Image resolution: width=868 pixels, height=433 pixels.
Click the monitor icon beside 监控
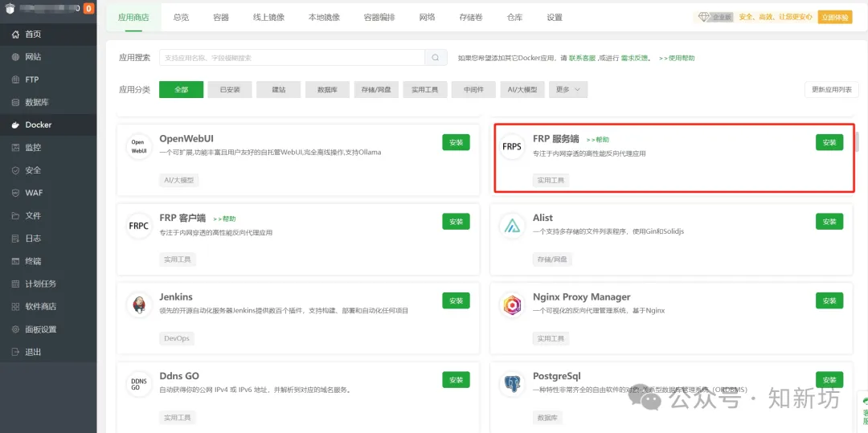click(x=15, y=148)
